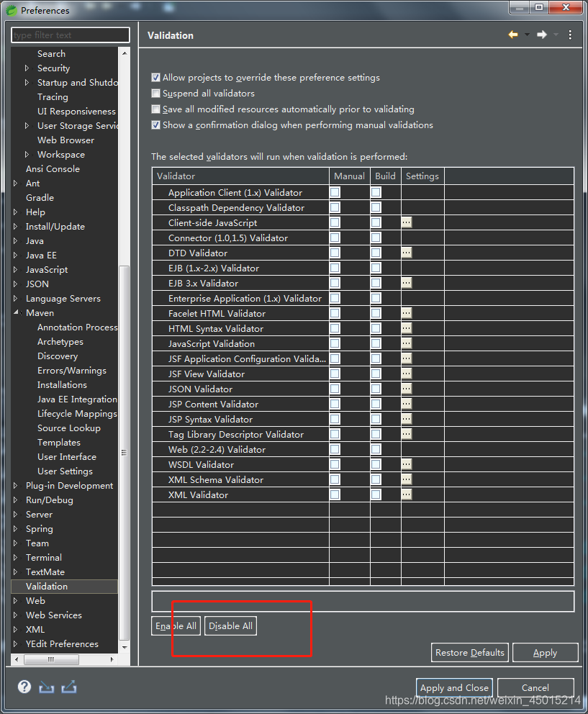
Task: Click the Enable All button
Action: 176,625
